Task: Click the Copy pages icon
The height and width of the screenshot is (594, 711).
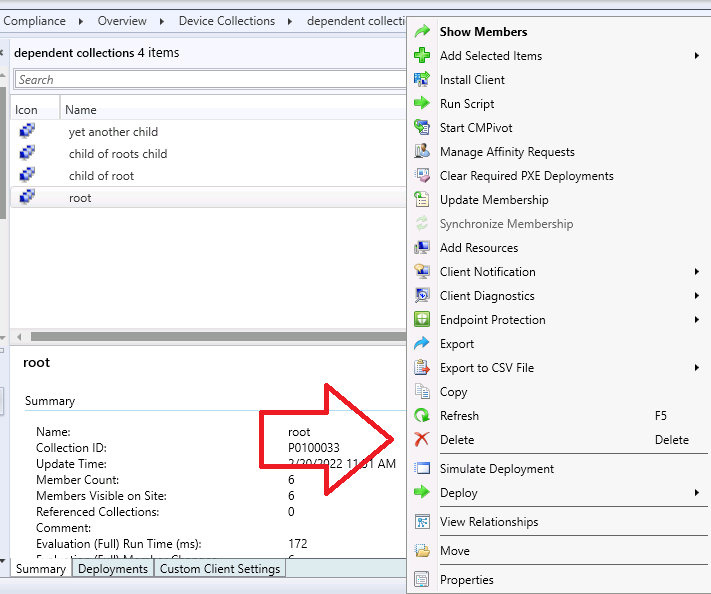Action: tap(422, 392)
